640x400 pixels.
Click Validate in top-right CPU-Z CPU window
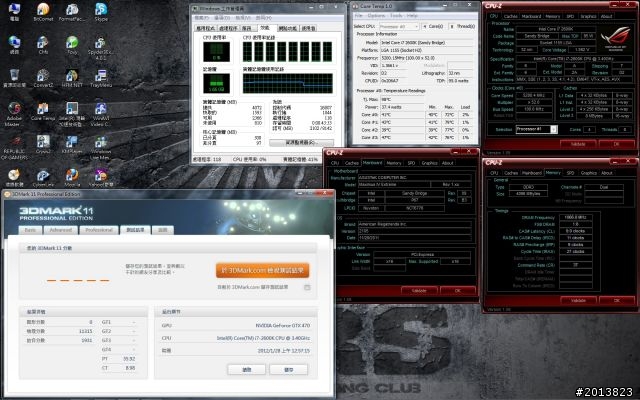[578, 144]
